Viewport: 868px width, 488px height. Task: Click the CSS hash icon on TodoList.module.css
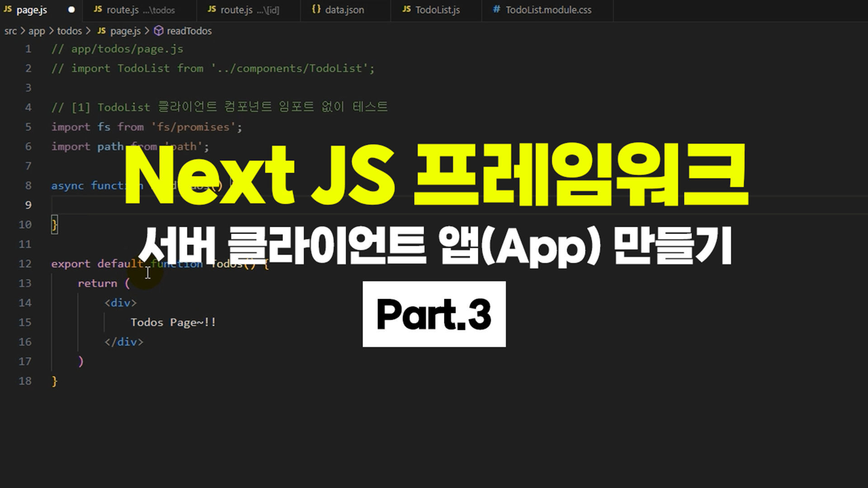coord(496,9)
